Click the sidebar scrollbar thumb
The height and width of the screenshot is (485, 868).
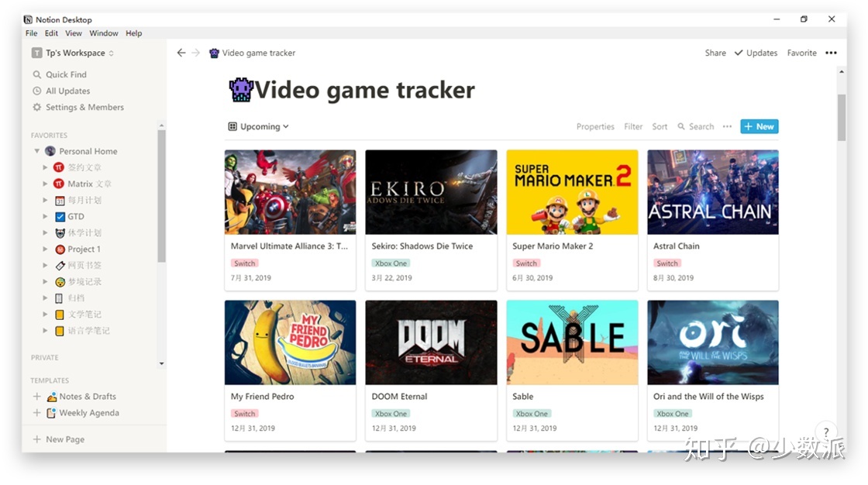[161, 196]
